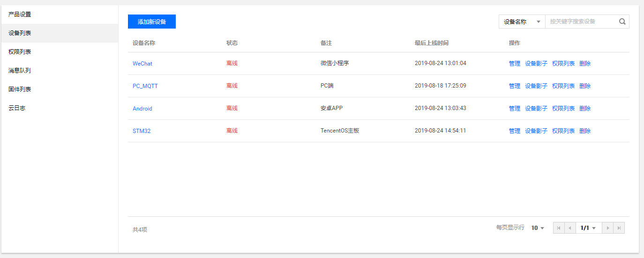The width and height of the screenshot is (644, 258).
Task: Click the 每页显示行 label
Action: [x=510, y=228]
